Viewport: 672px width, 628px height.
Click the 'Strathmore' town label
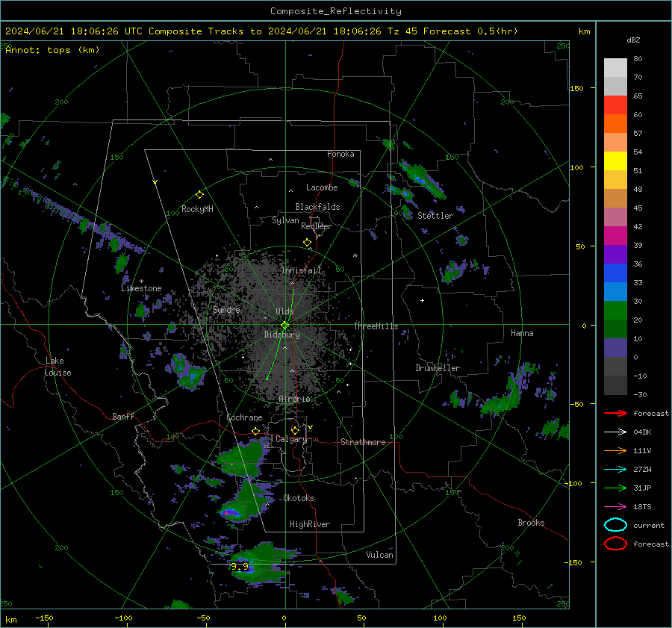363,442
